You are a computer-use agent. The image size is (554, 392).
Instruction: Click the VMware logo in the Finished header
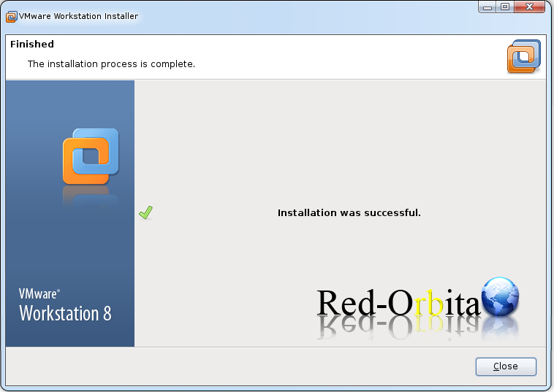coord(523,56)
